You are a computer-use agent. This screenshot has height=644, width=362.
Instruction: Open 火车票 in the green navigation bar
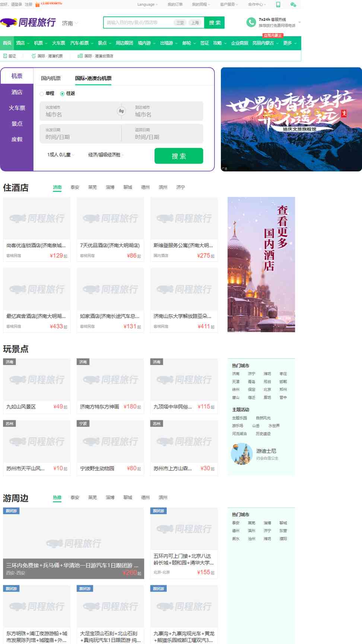58,43
